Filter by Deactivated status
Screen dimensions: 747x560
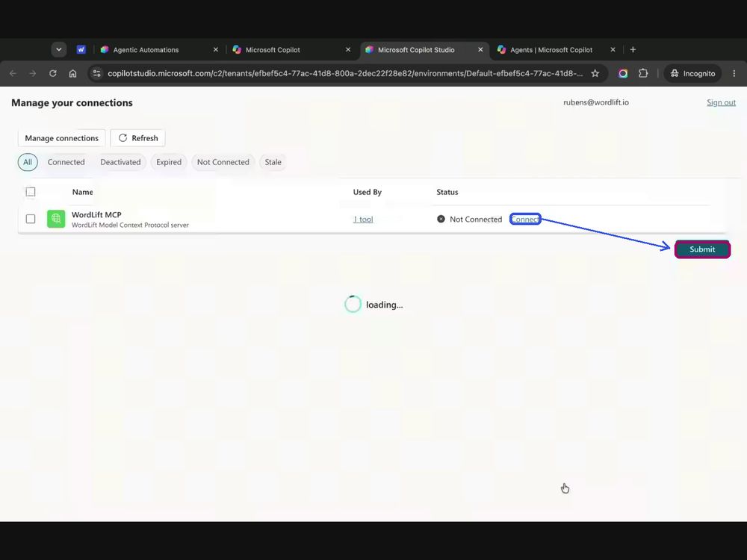[x=120, y=162]
